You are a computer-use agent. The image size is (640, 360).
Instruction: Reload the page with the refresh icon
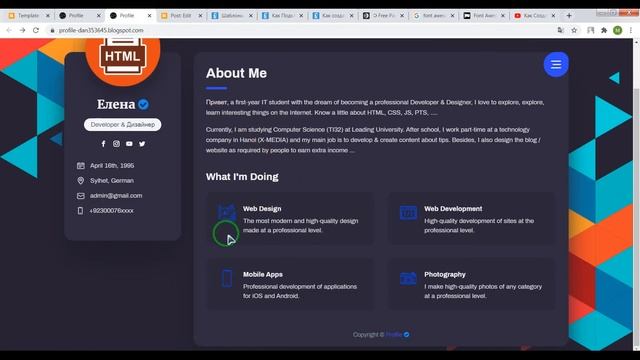[36, 30]
